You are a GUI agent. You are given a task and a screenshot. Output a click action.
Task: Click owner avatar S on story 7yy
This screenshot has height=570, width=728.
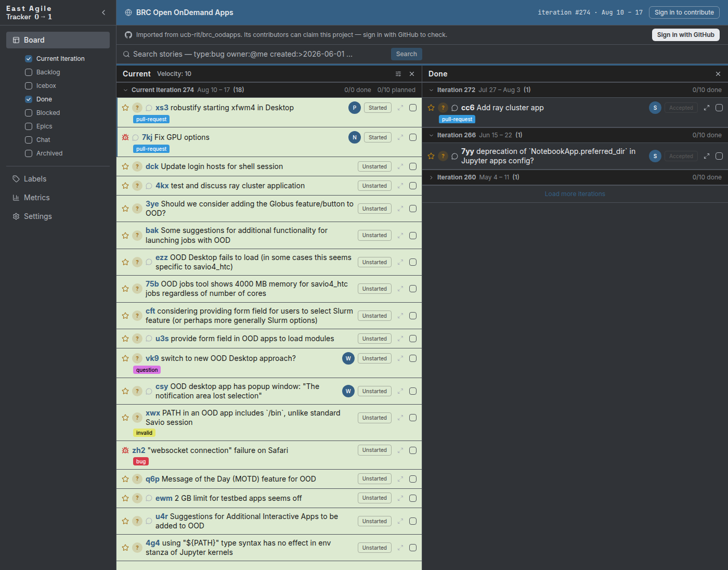[655, 156]
